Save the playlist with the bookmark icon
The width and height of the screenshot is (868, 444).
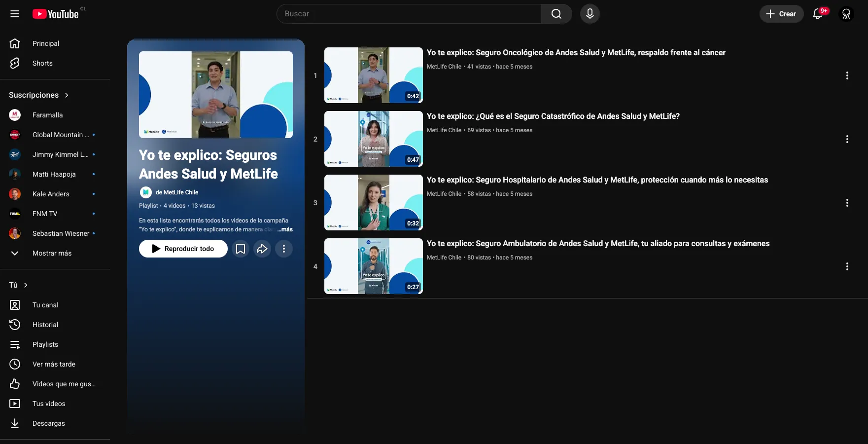tap(241, 249)
